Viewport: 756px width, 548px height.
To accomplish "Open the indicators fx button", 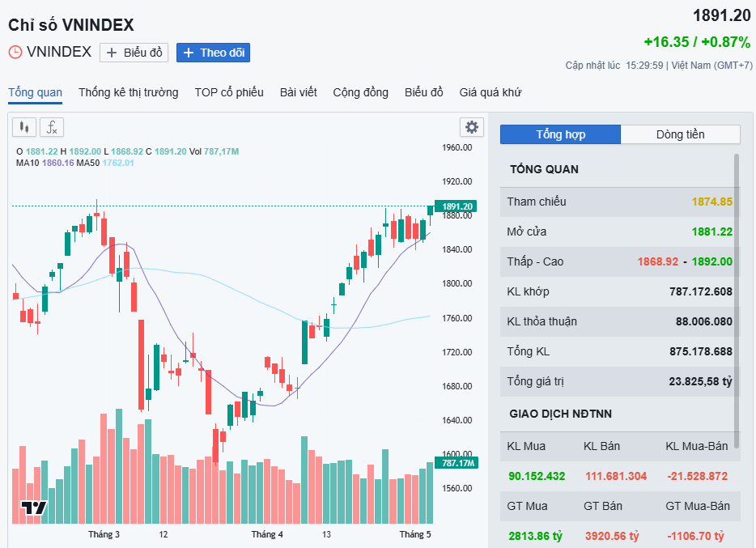I will (x=52, y=127).
